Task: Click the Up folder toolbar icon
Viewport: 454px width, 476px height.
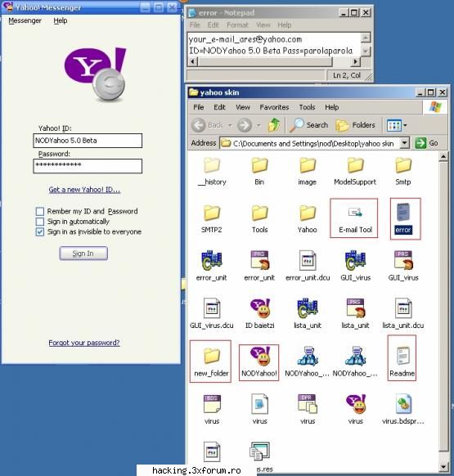Action: 274,125
